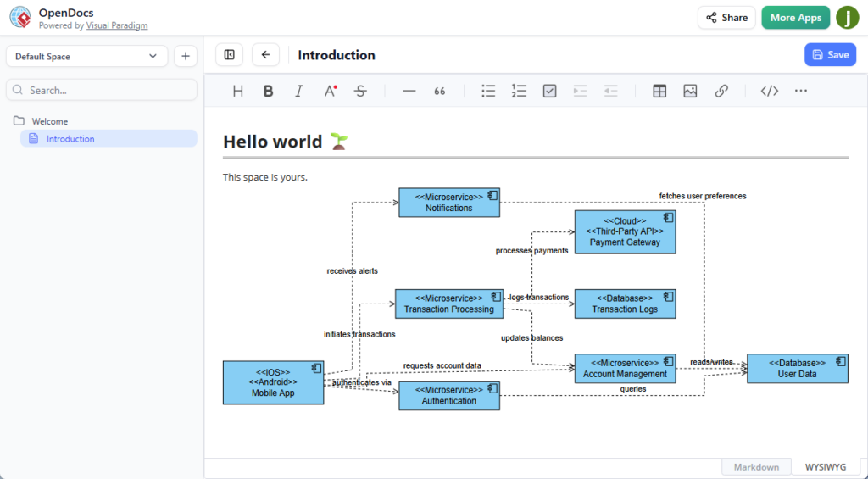Screen dimensions: 868x479
Task: Switch to WYSIWYG editing mode
Action: point(825,467)
